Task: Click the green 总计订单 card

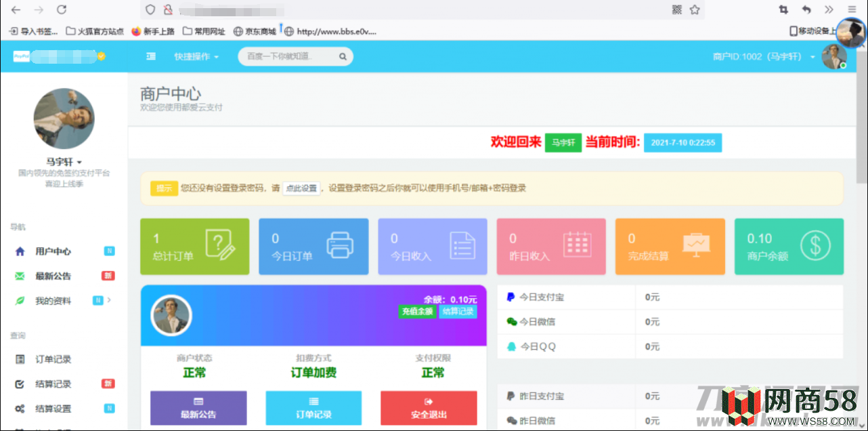Action: click(x=194, y=247)
